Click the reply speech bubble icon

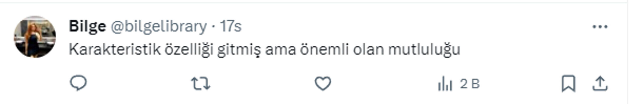(78, 83)
